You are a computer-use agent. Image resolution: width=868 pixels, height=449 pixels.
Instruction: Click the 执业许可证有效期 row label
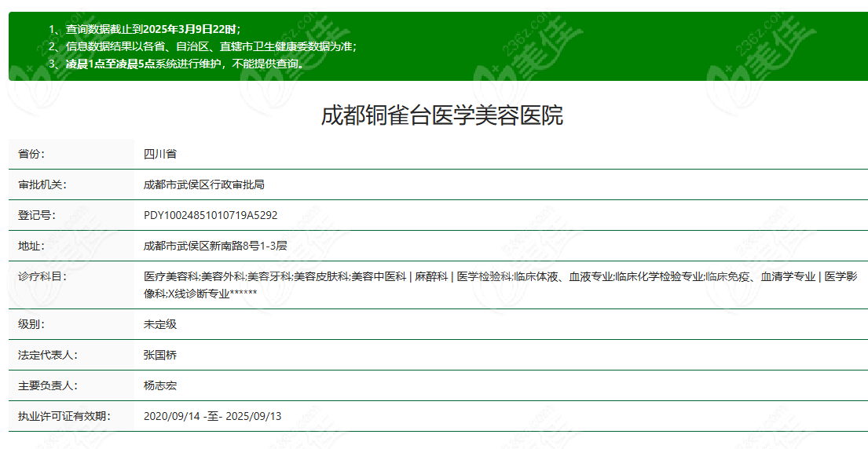pyautogui.click(x=64, y=416)
